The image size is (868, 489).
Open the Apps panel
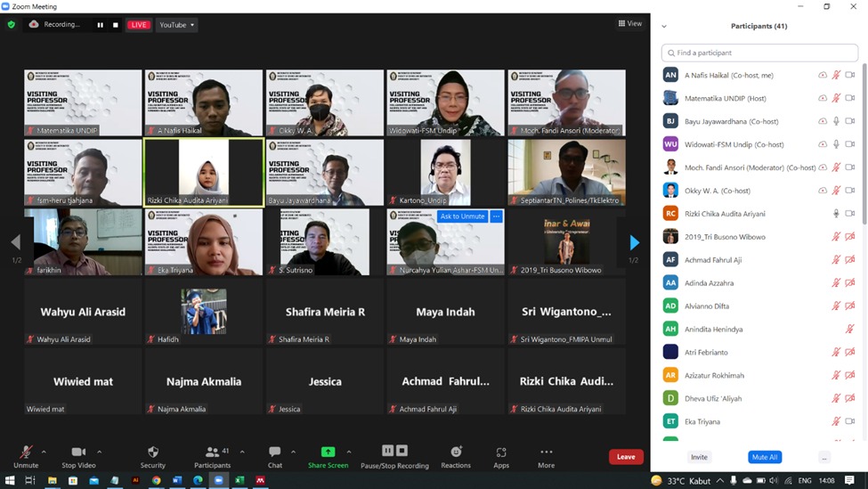click(501, 452)
